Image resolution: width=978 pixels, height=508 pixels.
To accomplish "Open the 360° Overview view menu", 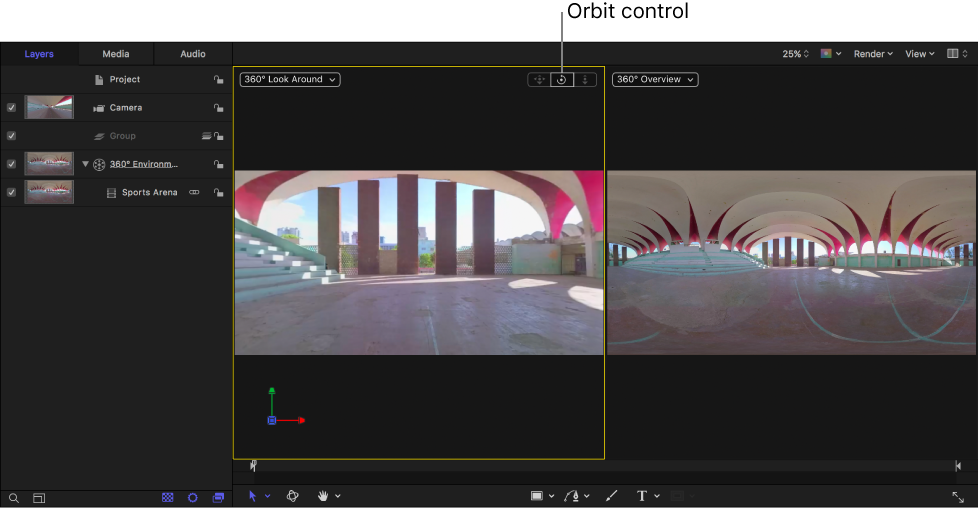I will pyautogui.click(x=655, y=79).
